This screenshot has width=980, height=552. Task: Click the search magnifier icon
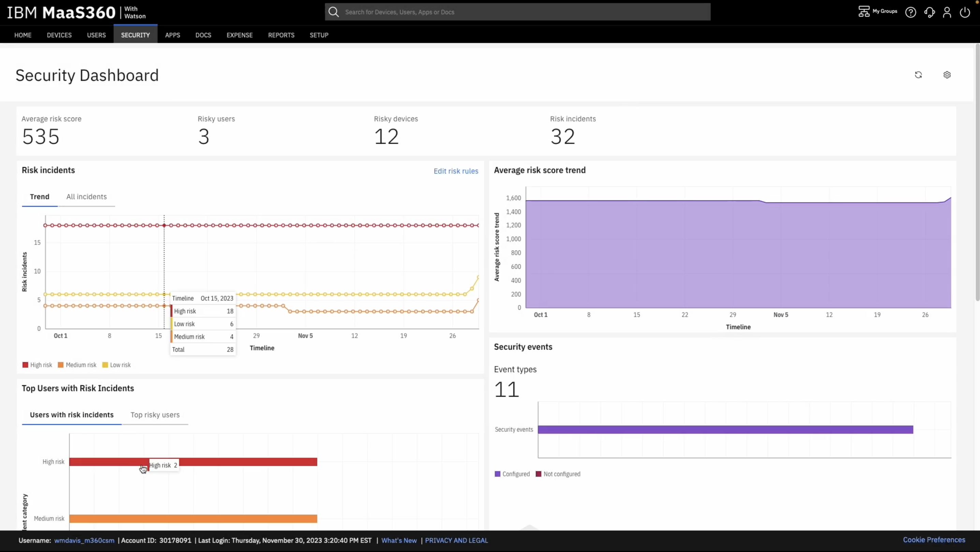pyautogui.click(x=333, y=11)
